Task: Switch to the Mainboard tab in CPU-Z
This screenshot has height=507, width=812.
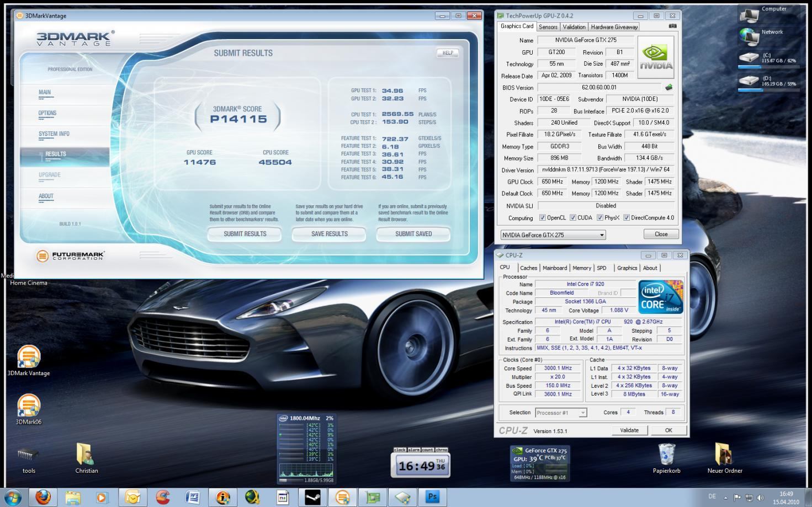Action: point(555,268)
